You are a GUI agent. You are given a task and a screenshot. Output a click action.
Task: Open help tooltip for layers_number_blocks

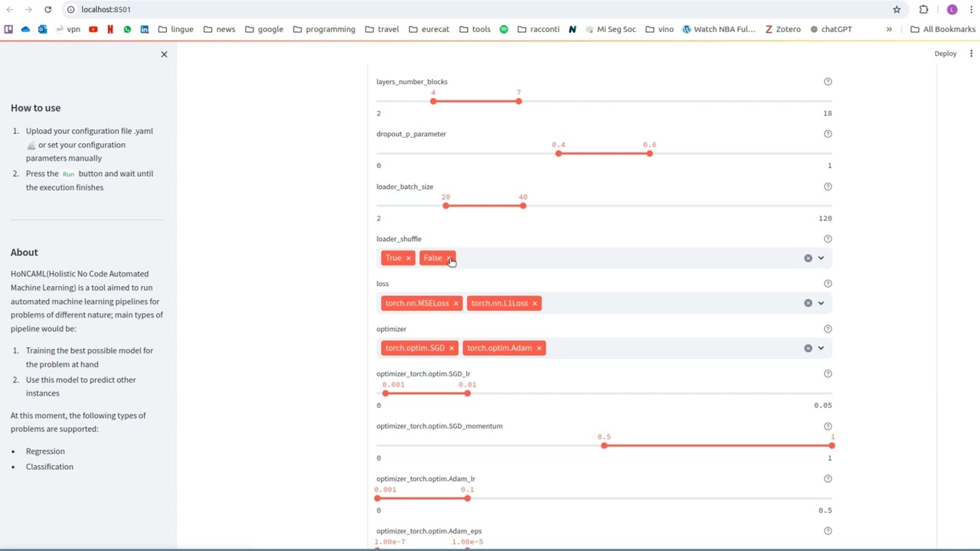(828, 82)
